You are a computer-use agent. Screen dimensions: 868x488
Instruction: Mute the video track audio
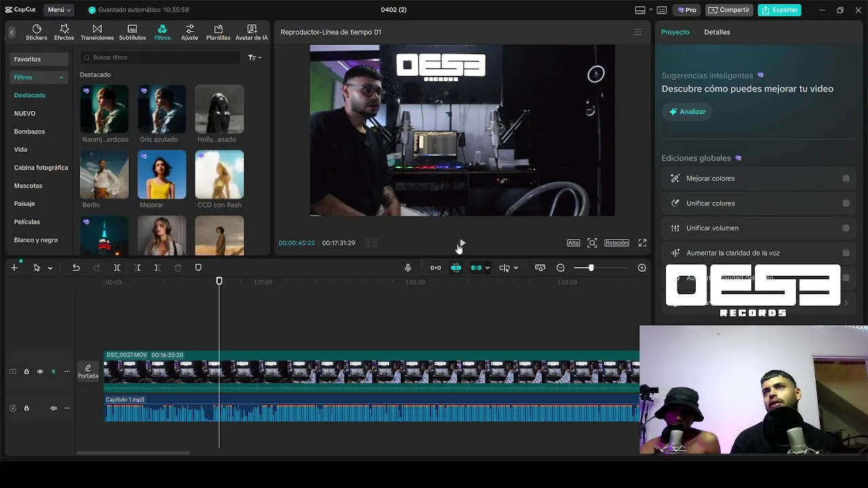[x=53, y=371]
